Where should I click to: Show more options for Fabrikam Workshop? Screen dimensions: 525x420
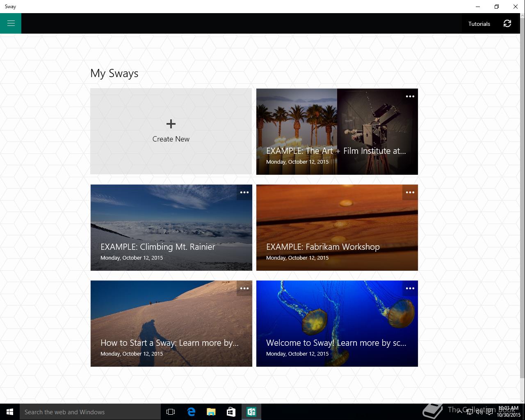tap(410, 192)
